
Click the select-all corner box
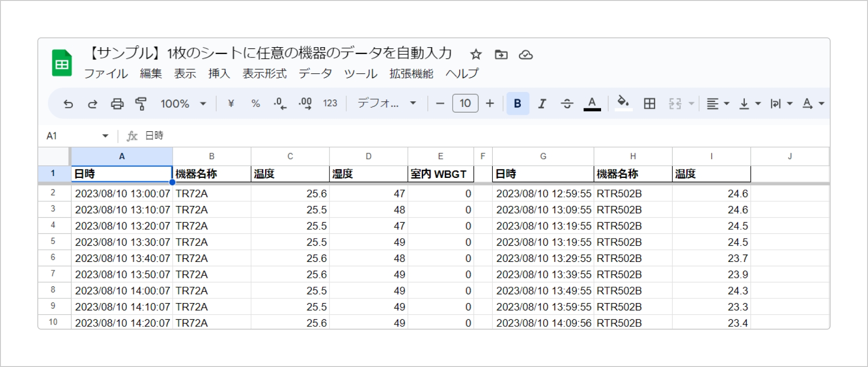tap(54, 156)
